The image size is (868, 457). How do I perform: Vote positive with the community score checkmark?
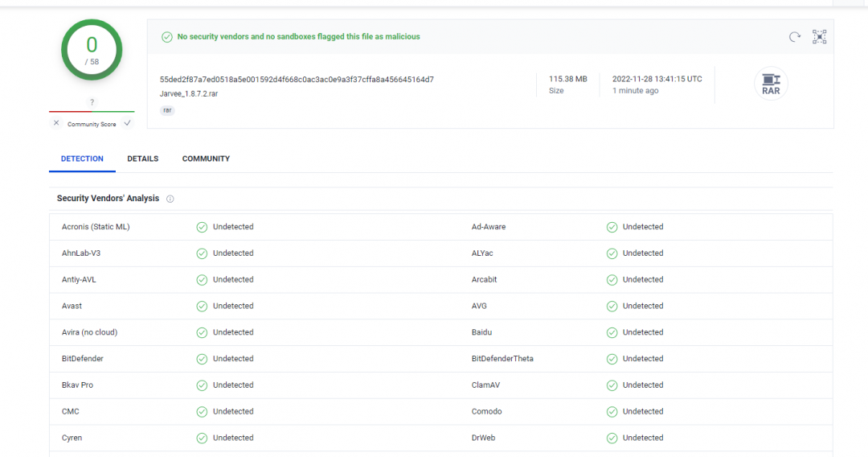127,123
